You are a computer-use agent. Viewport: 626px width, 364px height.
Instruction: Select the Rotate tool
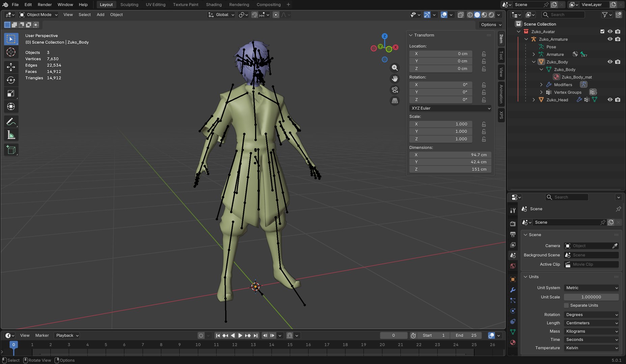(x=11, y=80)
